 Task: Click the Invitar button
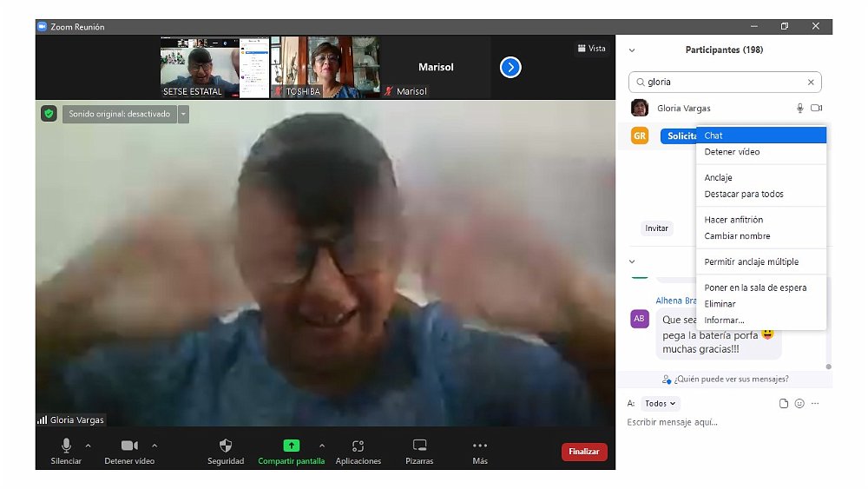click(657, 228)
